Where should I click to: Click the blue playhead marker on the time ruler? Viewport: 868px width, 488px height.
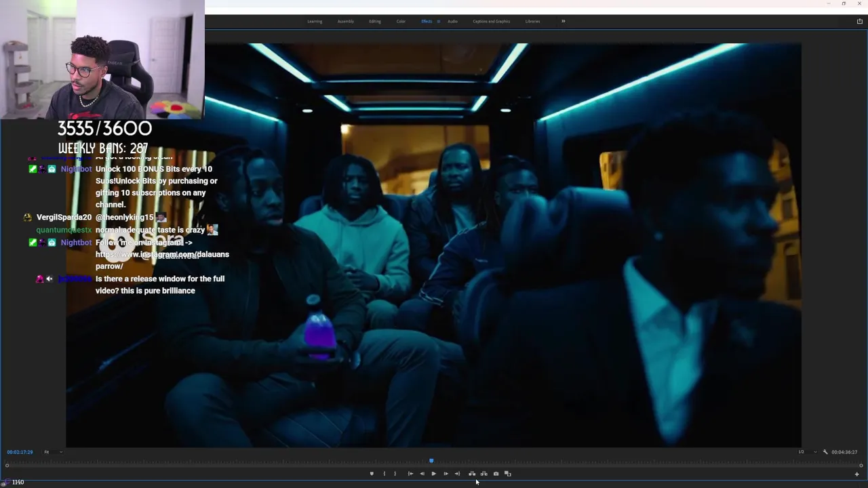[431, 461]
